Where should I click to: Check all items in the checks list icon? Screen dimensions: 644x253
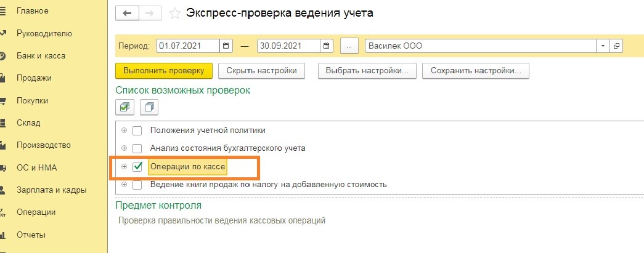point(124,108)
